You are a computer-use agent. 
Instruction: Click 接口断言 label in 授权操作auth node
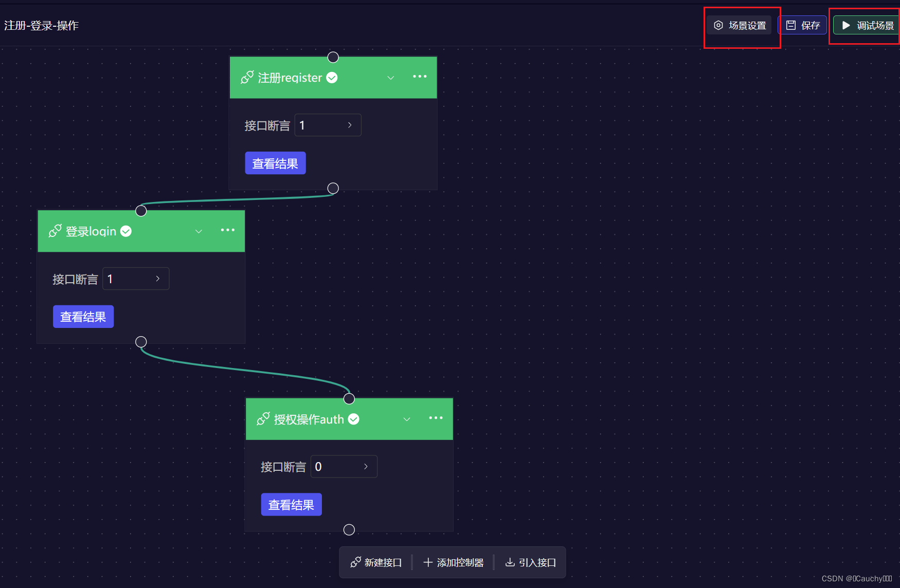click(283, 467)
